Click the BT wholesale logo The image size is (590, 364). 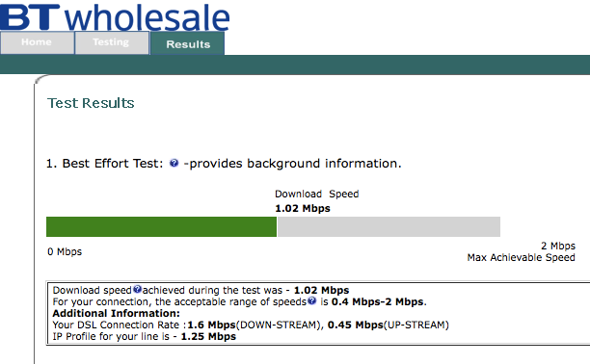[x=115, y=16]
